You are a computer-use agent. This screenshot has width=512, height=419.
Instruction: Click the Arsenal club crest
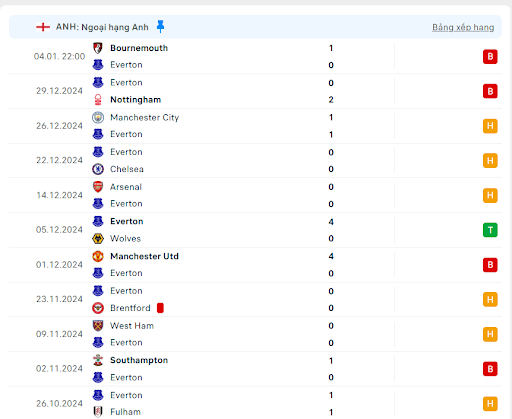(x=98, y=187)
